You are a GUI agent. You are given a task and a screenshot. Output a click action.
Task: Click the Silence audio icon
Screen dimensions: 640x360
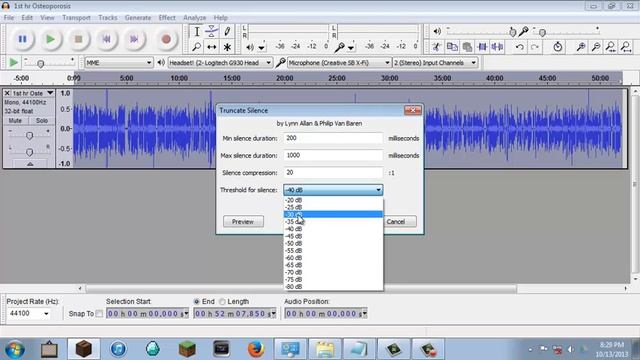point(497,47)
